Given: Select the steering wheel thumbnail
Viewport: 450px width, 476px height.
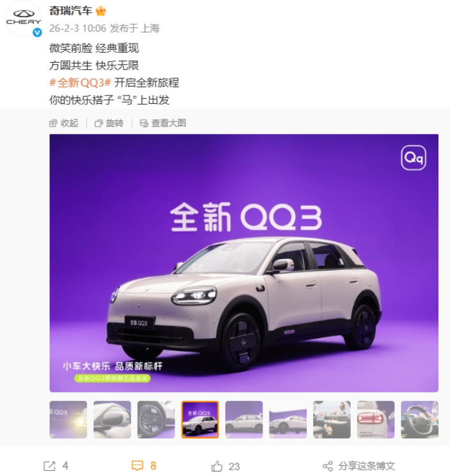Looking at the screenshot, I should 420,420.
